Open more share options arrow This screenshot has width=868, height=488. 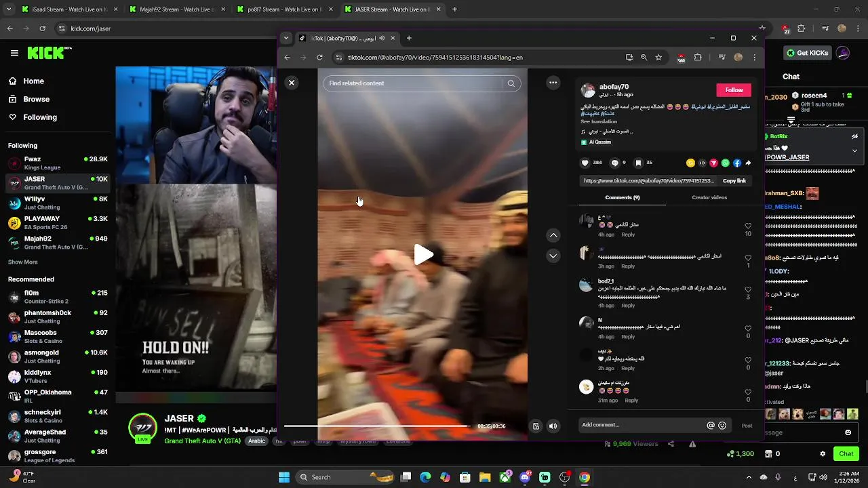[748, 163]
